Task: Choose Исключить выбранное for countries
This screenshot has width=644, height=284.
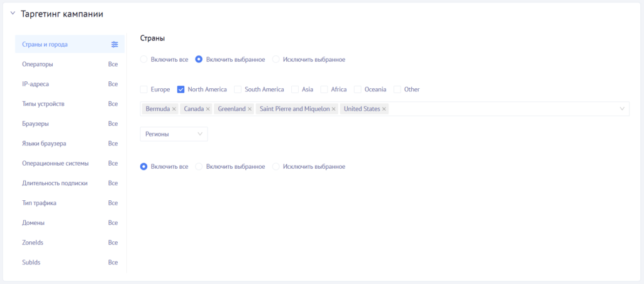Action: [x=276, y=59]
